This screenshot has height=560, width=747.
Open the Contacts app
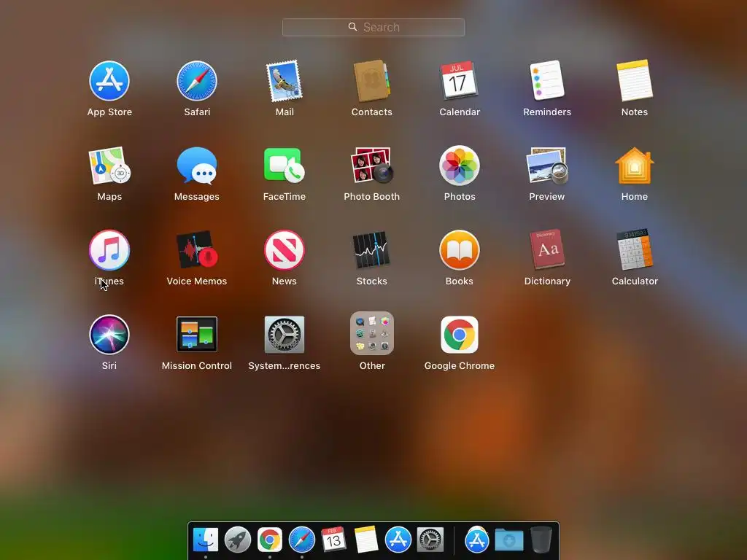point(371,81)
